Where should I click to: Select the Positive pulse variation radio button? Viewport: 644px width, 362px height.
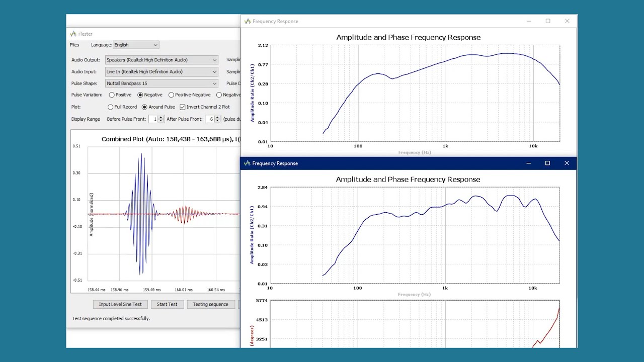click(x=111, y=95)
